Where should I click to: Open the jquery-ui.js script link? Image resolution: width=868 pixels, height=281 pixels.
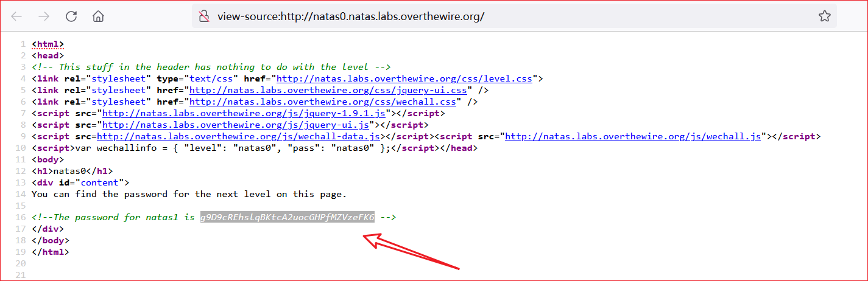[235, 125]
